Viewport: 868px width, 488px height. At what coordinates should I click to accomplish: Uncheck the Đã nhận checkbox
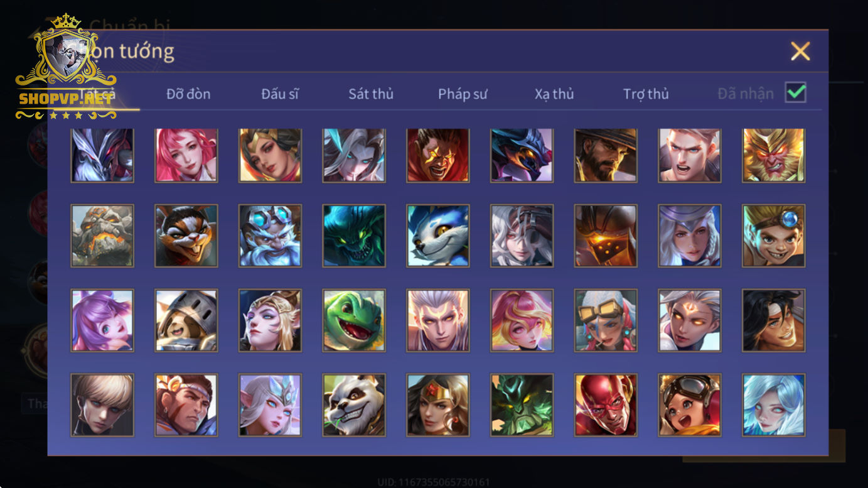(796, 93)
